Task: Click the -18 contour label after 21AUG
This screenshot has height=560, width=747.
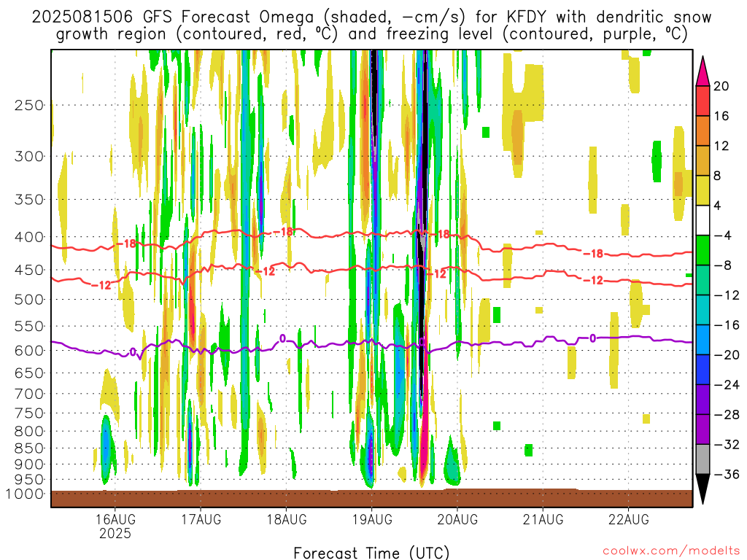Action: click(593, 254)
